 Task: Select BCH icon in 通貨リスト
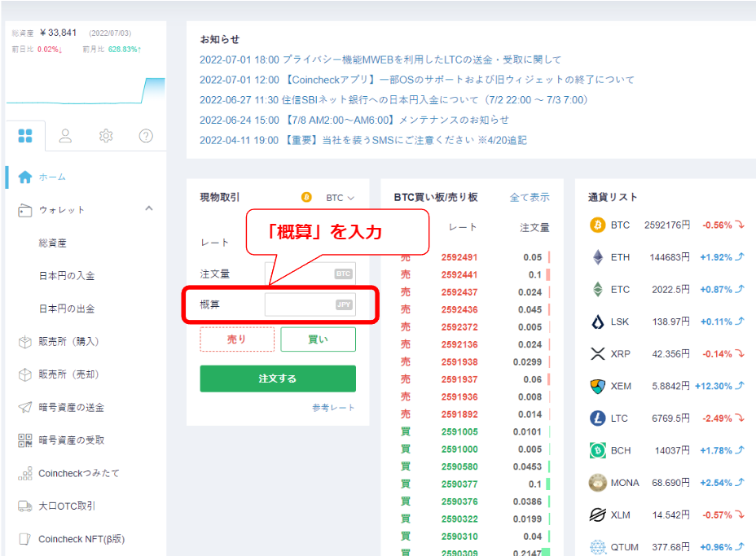coord(598,450)
